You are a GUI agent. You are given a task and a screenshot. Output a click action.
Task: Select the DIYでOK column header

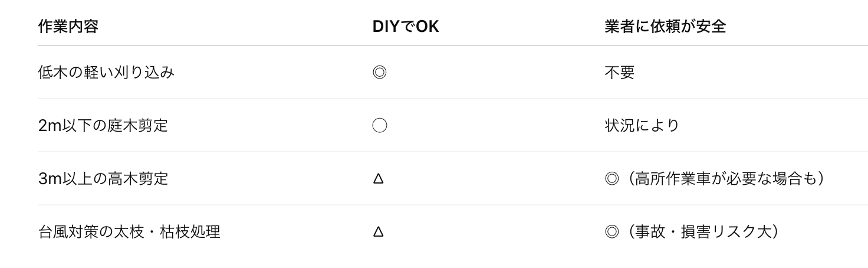tap(406, 27)
